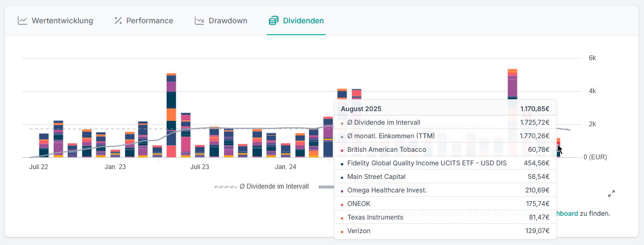This screenshot has width=644, height=245.
Task: Toggle the Ø Dividende im Intervall legend
Action: point(274,186)
